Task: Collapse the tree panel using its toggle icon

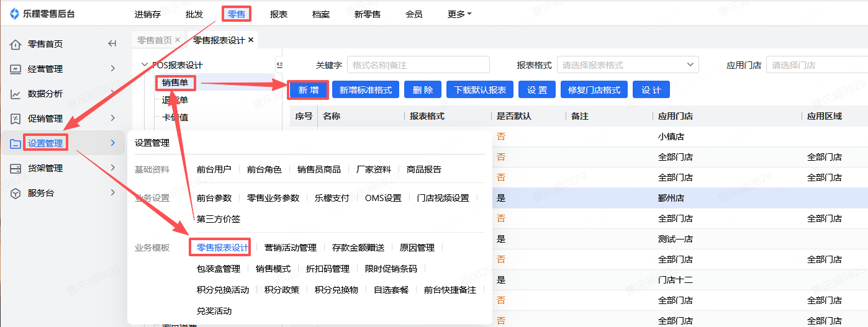Action: coord(279,65)
